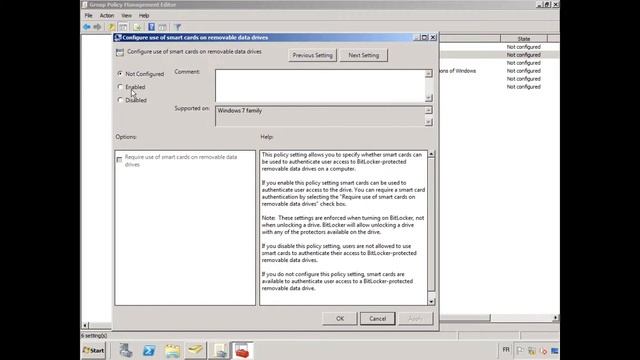Click the Comment box scroll-up arrow
The height and width of the screenshot is (360, 640).
pyautogui.click(x=429, y=73)
